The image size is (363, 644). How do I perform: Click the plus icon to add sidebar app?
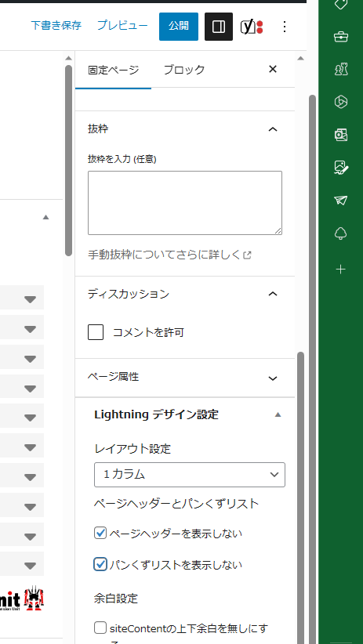click(341, 270)
